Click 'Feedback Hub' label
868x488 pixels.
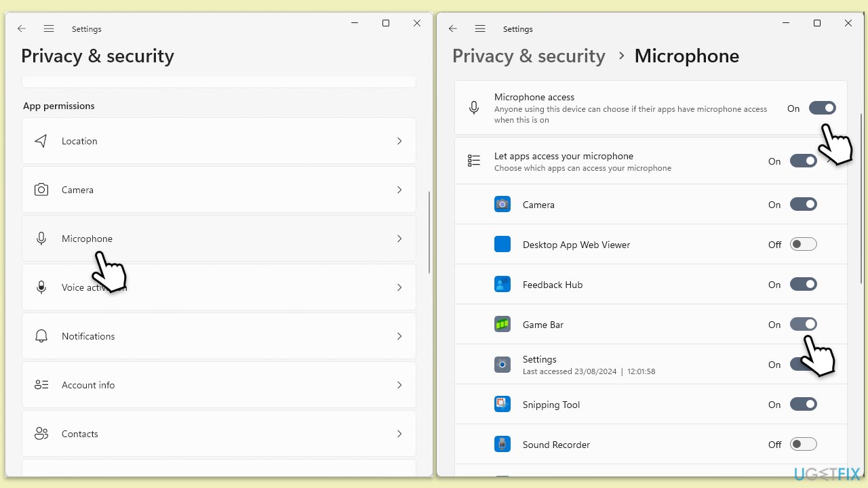tap(553, 285)
